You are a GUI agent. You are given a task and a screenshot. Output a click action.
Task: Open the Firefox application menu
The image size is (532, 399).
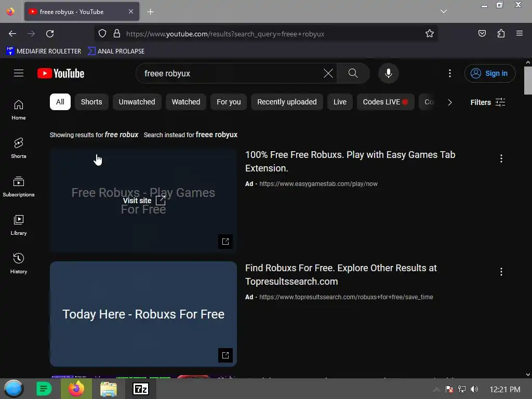click(520, 34)
